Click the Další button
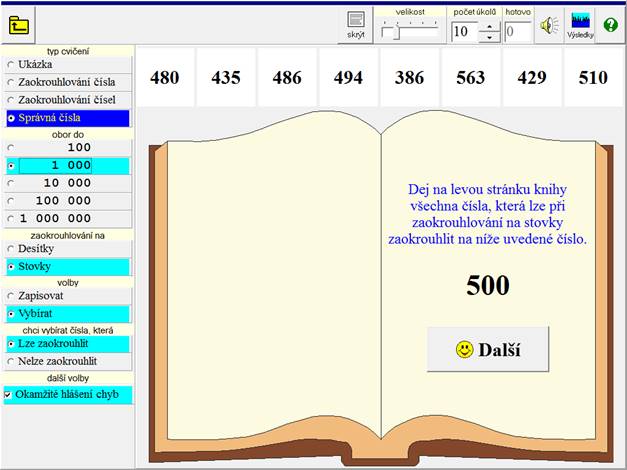 (x=488, y=349)
